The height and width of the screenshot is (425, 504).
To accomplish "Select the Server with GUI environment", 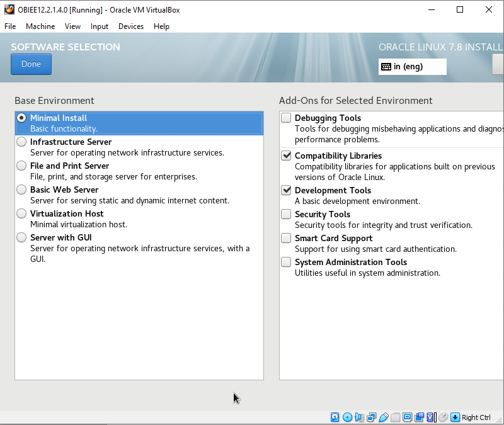I will click(22, 237).
